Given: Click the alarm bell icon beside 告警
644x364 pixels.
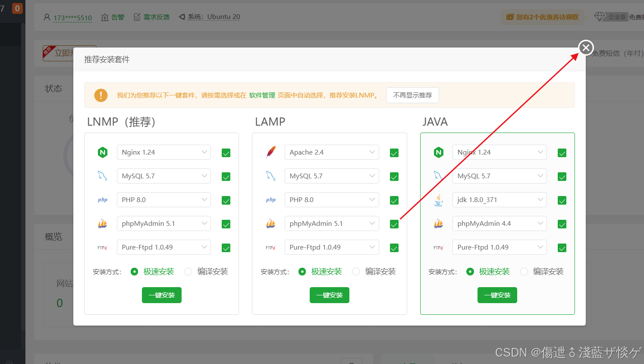Looking at the screenshot, I should (x=105, y=17).
